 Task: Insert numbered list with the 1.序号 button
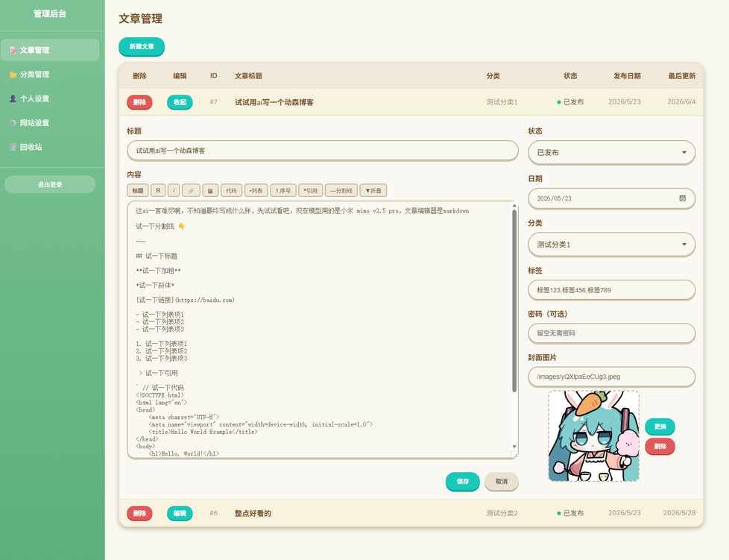pos(283,190)
